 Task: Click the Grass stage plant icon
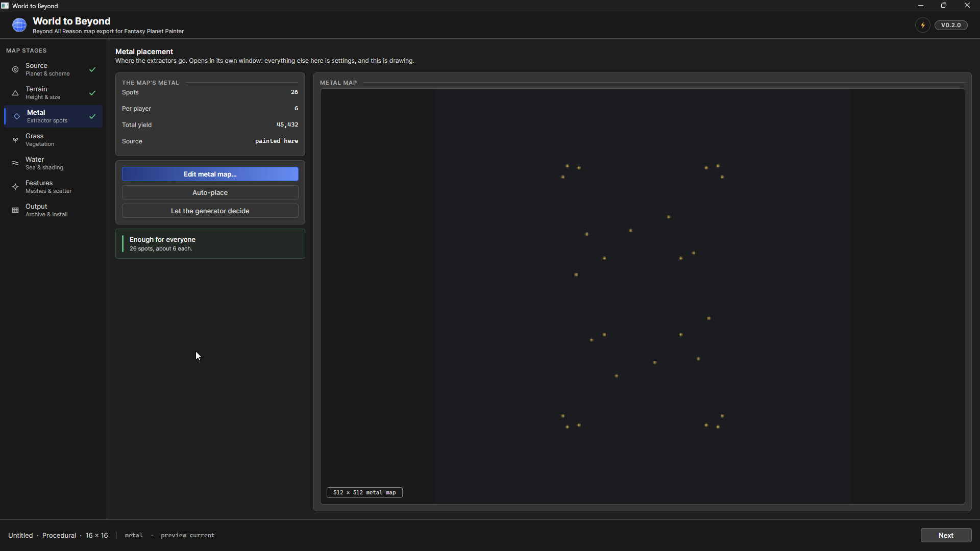point(15,140)
